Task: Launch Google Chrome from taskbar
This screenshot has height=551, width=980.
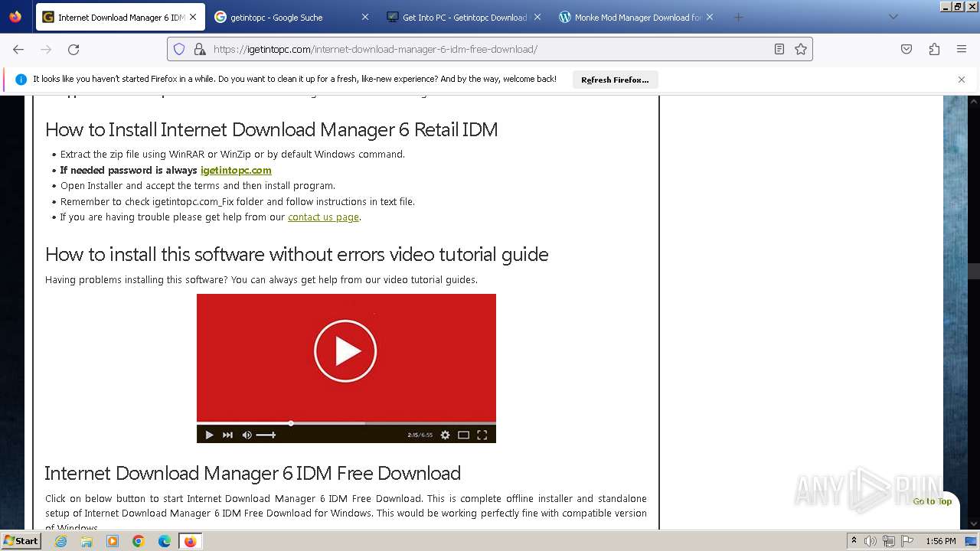Action: coord(139,541)
